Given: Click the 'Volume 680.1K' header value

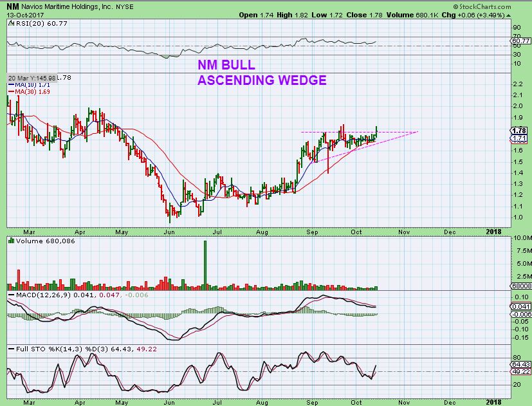Looking at the screenshot, I should point(412,15).
